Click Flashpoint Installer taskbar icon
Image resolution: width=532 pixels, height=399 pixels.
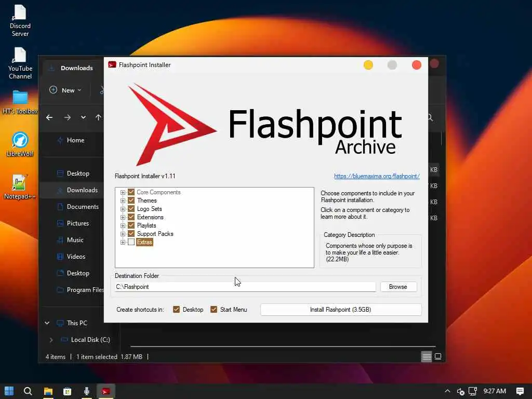(x=106, y=391)
